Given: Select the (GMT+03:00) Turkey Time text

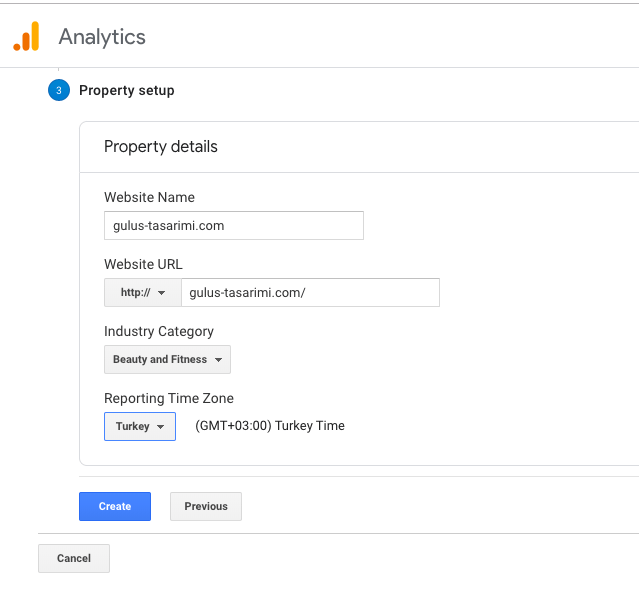Looking at the screenshot, I should [x=269, y=426].
